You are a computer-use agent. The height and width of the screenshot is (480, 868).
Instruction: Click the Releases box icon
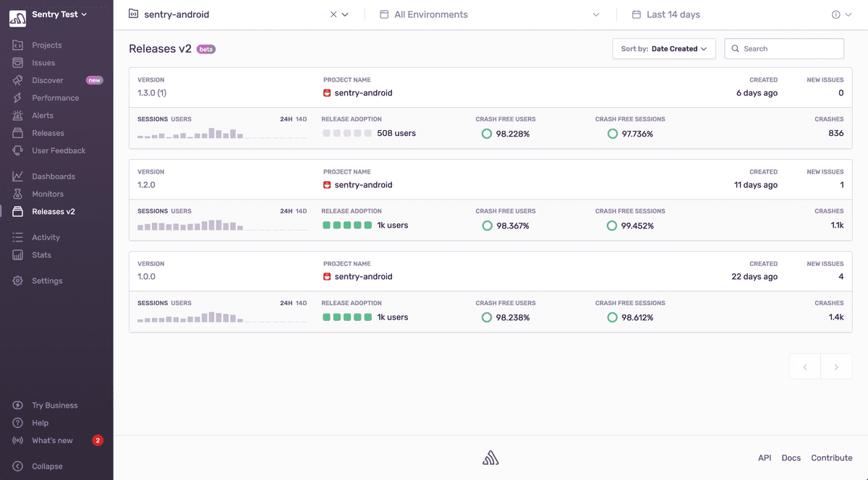[x=18, y=133]
